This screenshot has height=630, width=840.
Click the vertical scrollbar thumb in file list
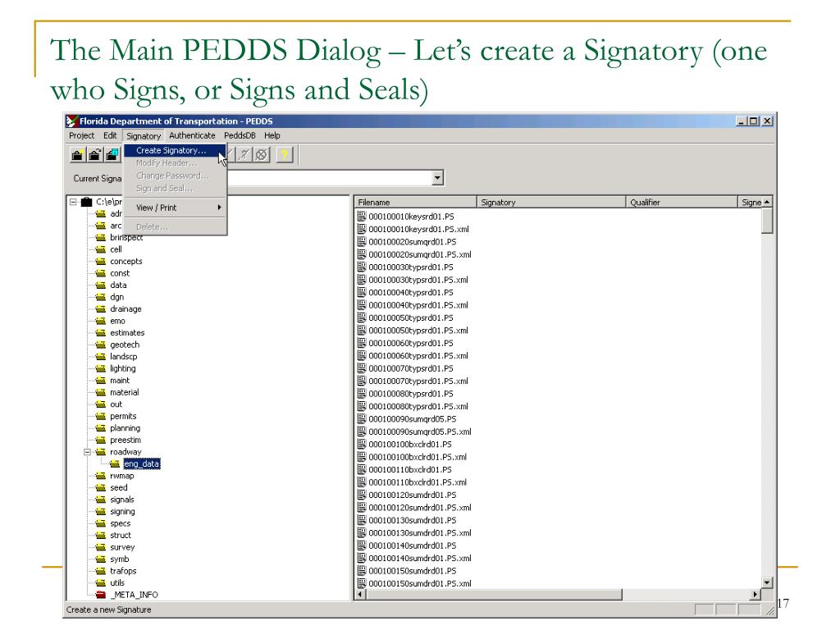pyautogui.click(x=767, y=221)
